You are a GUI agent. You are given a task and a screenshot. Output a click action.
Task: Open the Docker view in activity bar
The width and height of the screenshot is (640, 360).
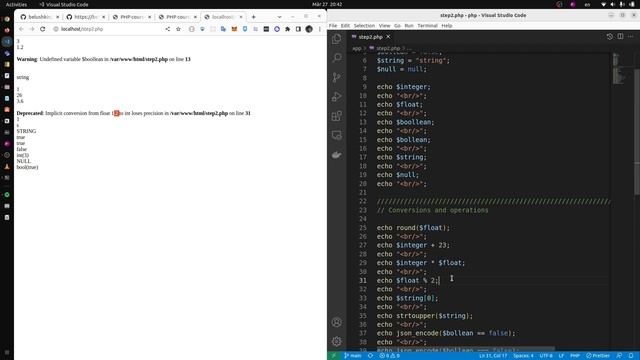pos(337,155)
